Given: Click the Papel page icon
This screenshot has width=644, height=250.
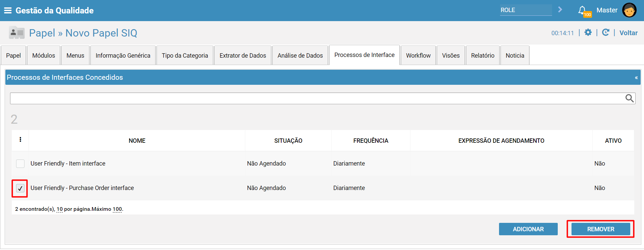Looking at the screenshot, I should [x=16, y=33].
